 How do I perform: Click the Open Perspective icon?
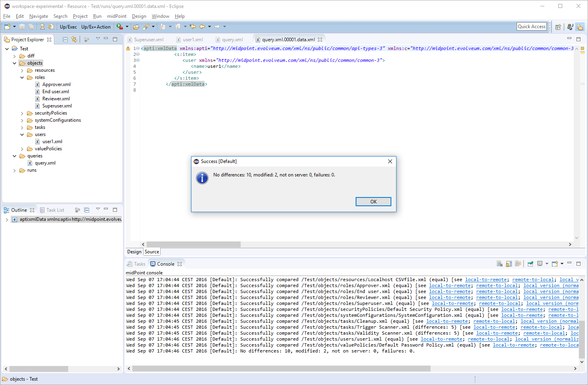[x=558, y=27]
